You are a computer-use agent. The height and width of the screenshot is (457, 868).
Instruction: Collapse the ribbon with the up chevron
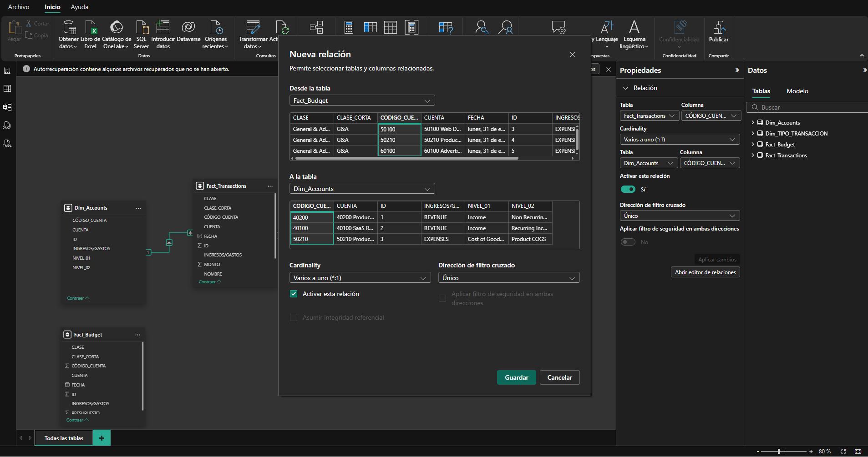[862, 55]
